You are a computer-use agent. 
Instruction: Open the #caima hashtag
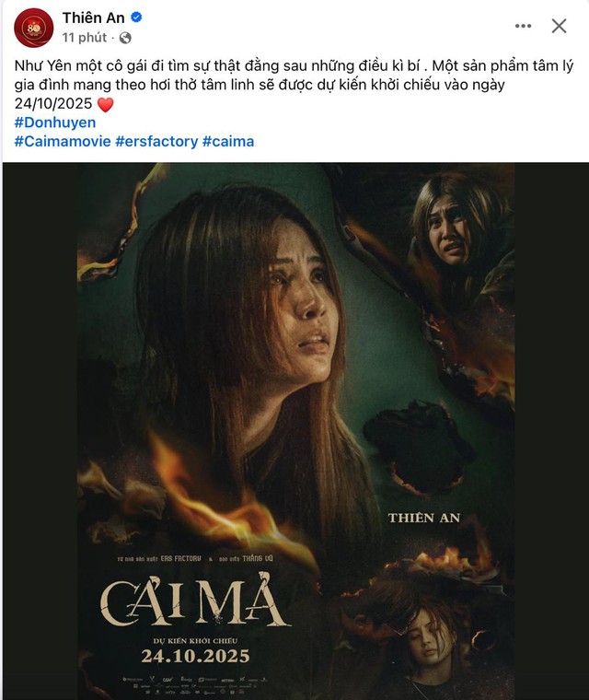(228, 142)
